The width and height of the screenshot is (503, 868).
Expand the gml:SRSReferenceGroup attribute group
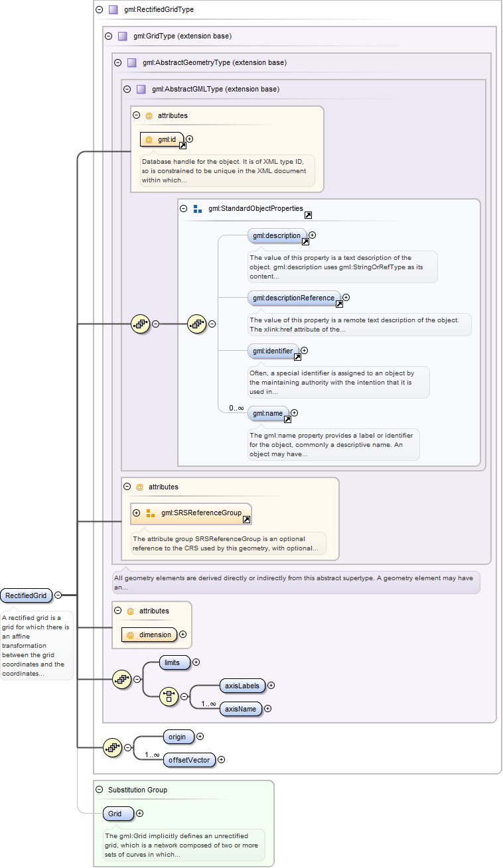pos(137,513)
